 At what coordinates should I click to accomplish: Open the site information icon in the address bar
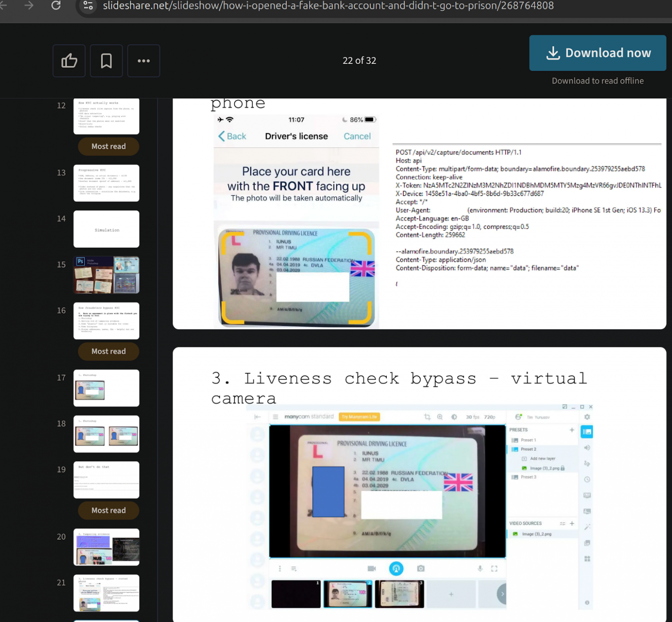tap(88, 6)
